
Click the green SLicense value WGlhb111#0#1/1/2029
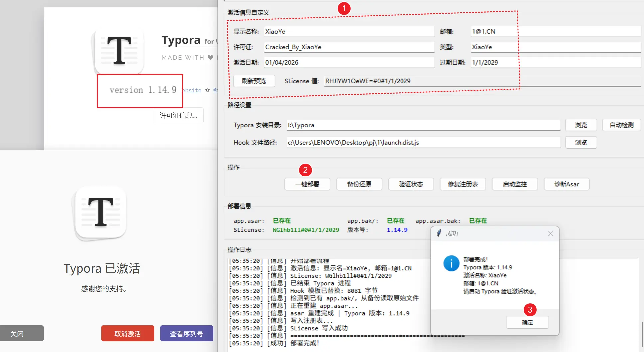tap(306, 230)
